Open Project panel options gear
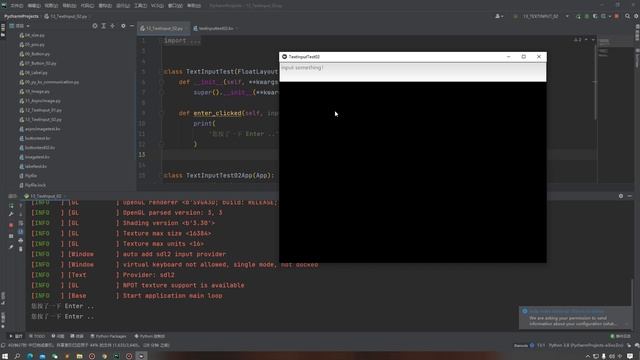640x360 pixels. click(123, 26)
